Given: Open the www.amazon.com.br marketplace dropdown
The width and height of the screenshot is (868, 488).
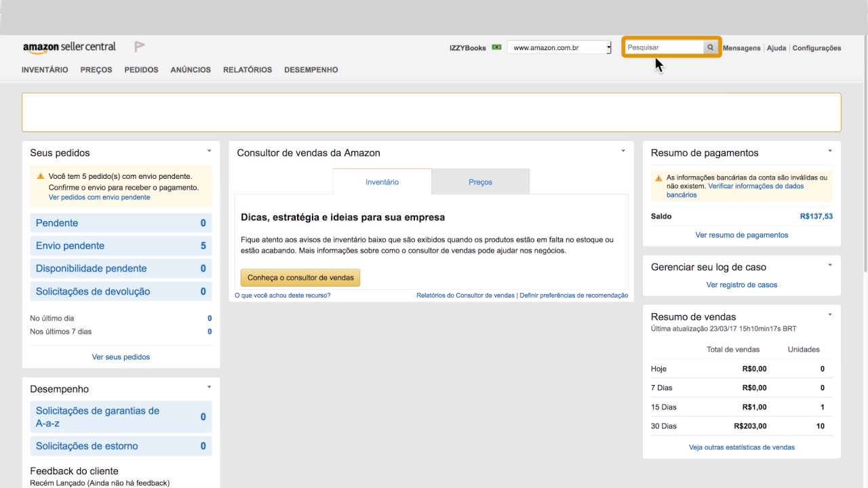Looking at the screenshot, I should [x=559, y=47].
